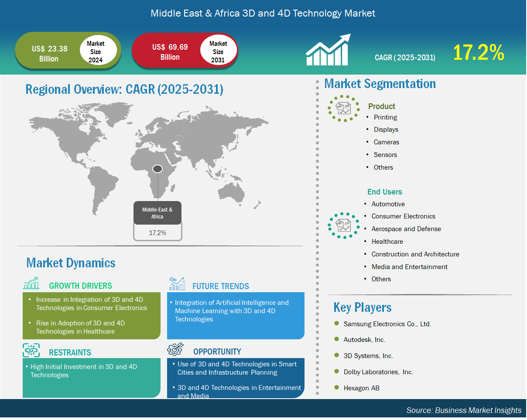The image size is (527, 420).
Task: Click the Middle-East & Africa map label box
Action: (157, 213)
